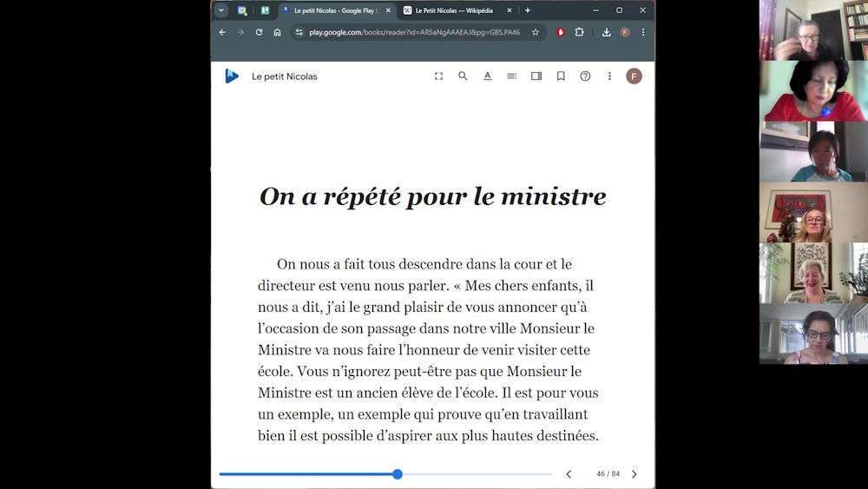Go to previous page arrow
The height and width of the screenshot is (489, 868).
tap(569, 474)
